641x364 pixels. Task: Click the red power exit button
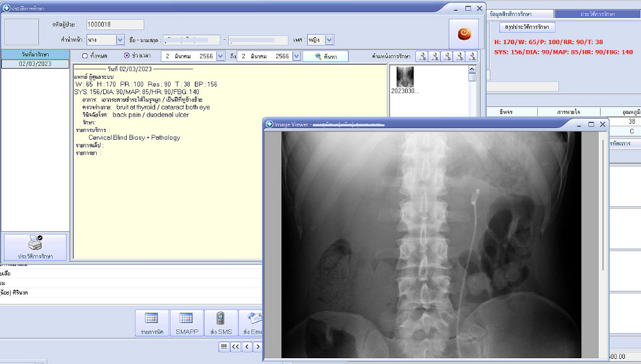(463, 34)
